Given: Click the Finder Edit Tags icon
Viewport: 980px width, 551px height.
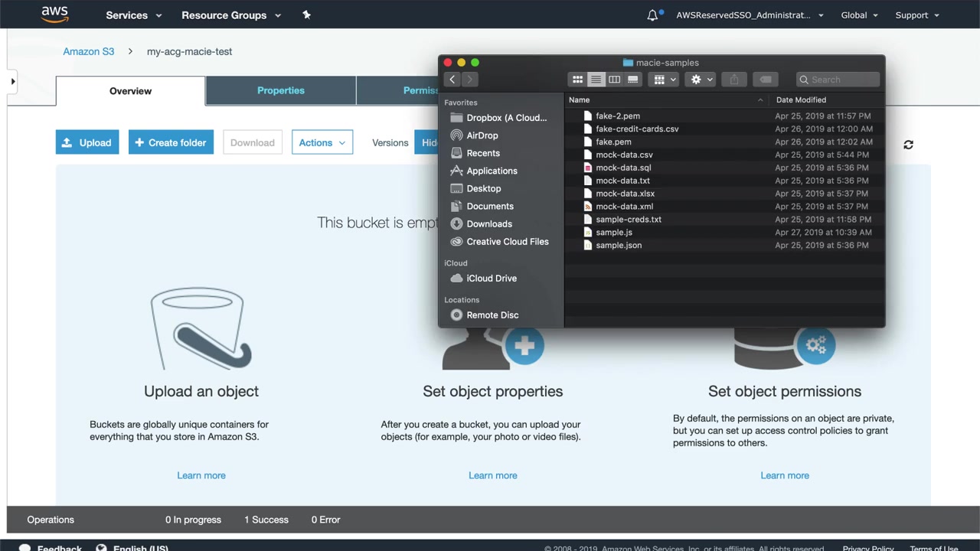Looking at the screenshot, I should tap(766, 80).
